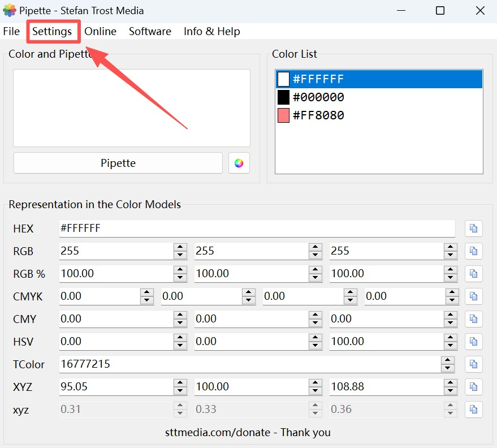
Task: Select #FF8080 in the Color List
Action: [x=318, y=115]
